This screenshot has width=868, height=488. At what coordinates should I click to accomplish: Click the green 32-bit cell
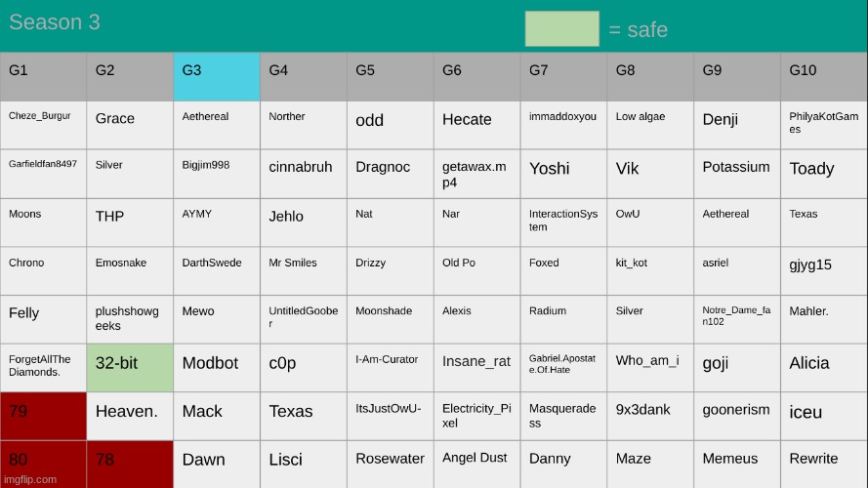tap(130, 368)
